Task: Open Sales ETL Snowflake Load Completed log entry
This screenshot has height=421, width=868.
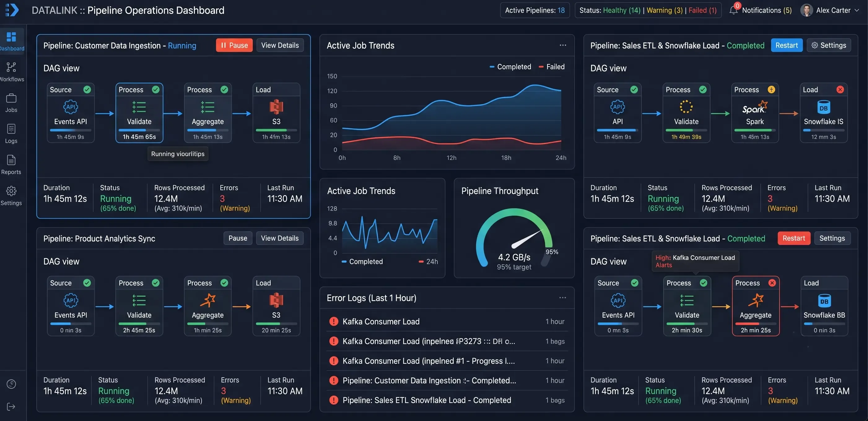Action: [447, 400]
